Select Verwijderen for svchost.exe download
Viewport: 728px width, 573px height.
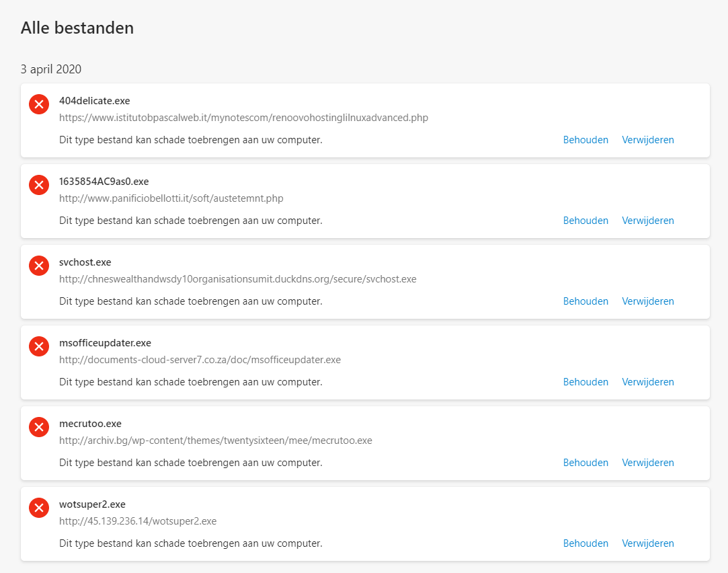(647, 301)
